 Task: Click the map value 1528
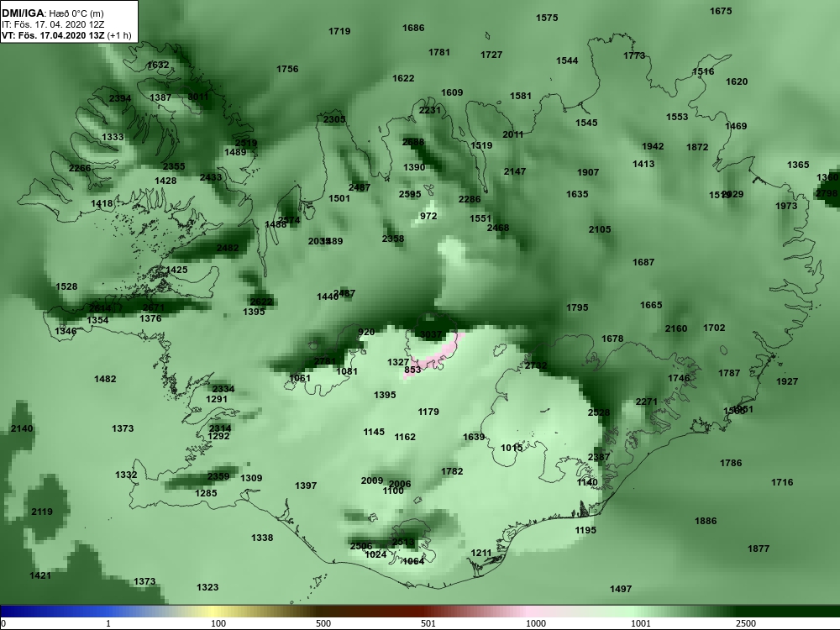tap(66, 286)
